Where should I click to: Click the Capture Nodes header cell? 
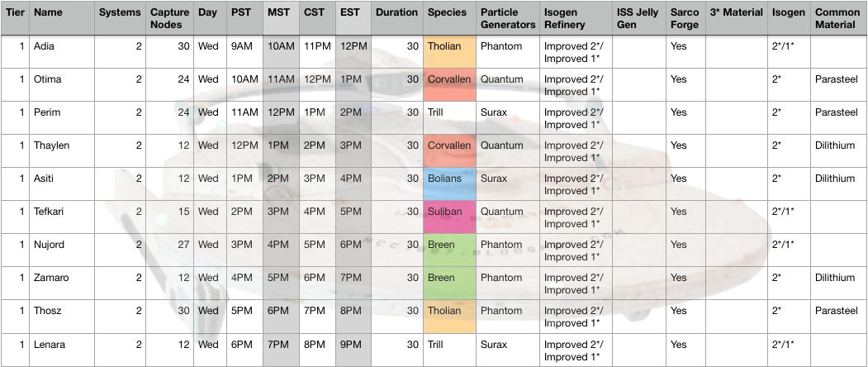point(169,18)
